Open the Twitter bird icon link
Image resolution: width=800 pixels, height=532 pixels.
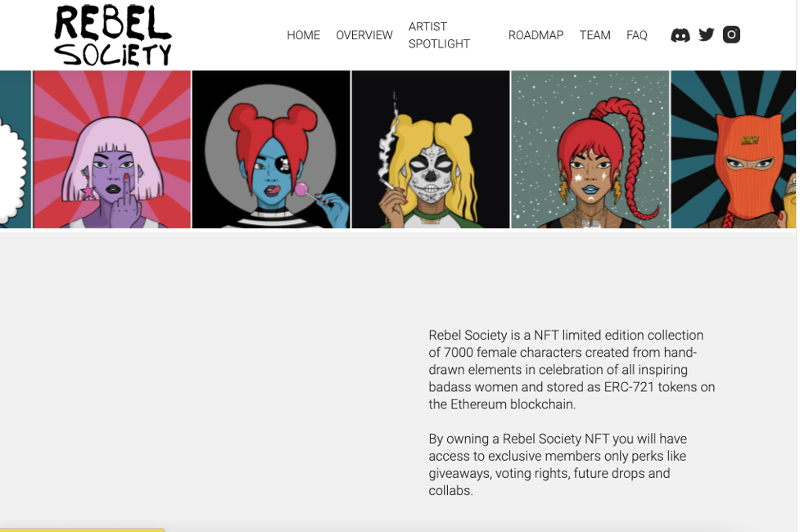(x=706, y=34)
